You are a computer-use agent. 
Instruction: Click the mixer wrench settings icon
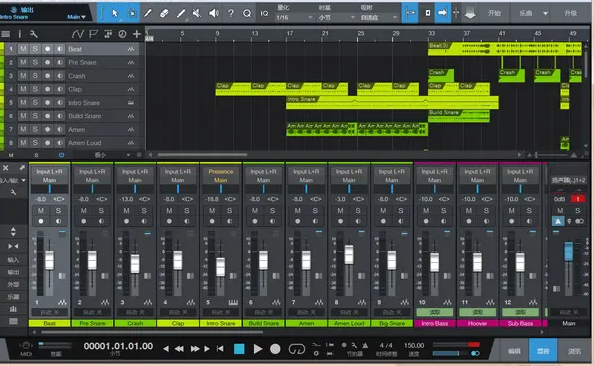point(13,192)
